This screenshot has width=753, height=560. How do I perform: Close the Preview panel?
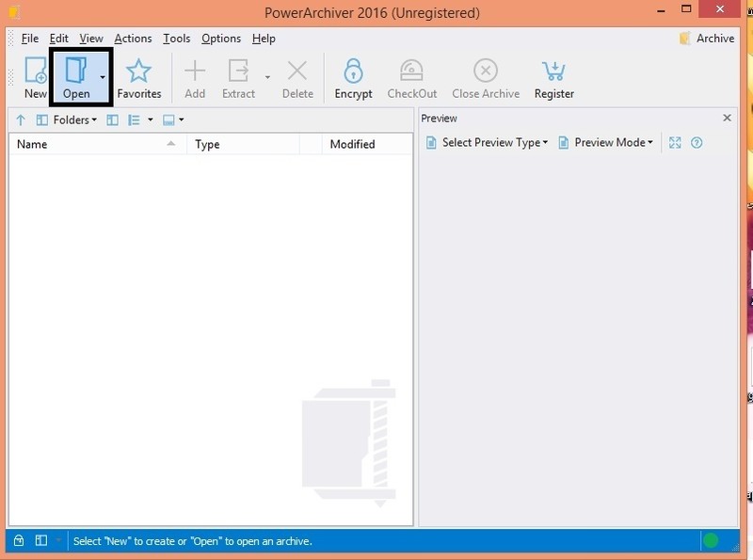coord(727,119)
